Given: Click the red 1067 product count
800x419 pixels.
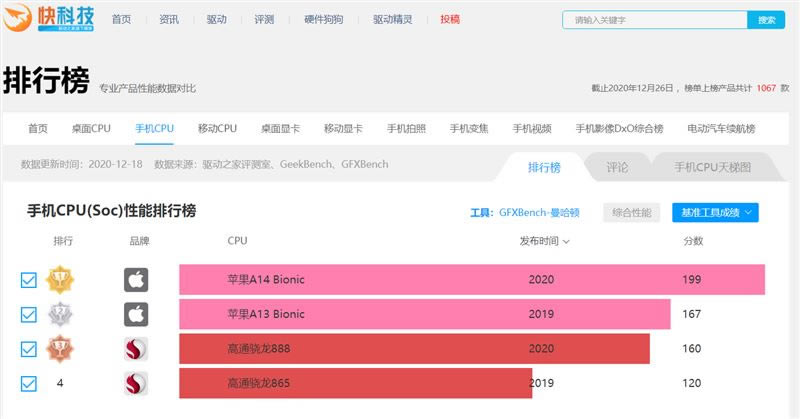Looking at the screenshot, I should click(x=766, y=88).
